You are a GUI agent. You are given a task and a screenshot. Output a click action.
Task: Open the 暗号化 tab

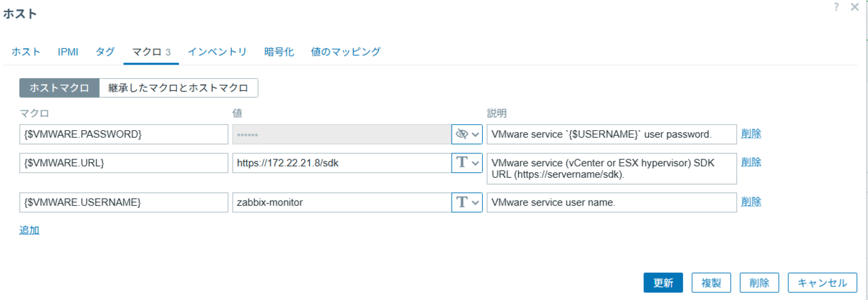[279, 52]
